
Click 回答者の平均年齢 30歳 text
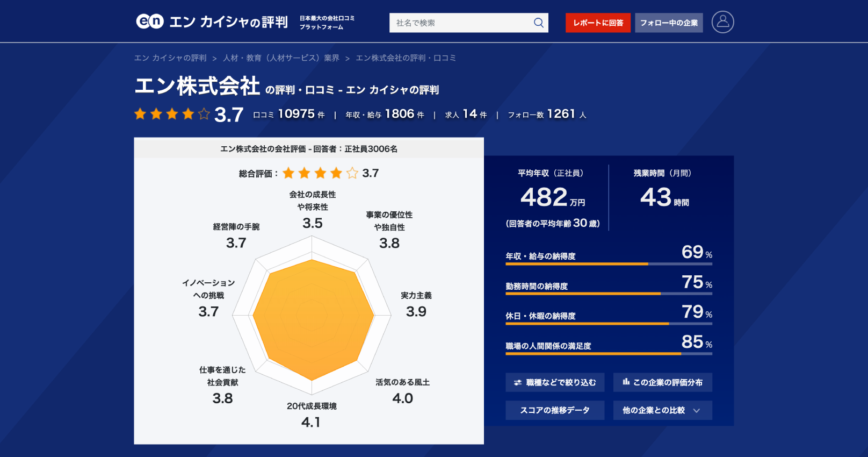click(x=553, y=223)
